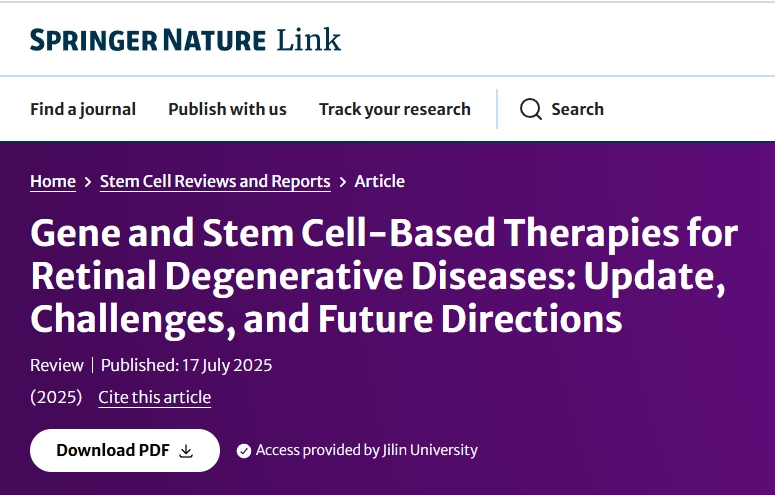
Task: Click the Review article type label
Action: (56, 365)
